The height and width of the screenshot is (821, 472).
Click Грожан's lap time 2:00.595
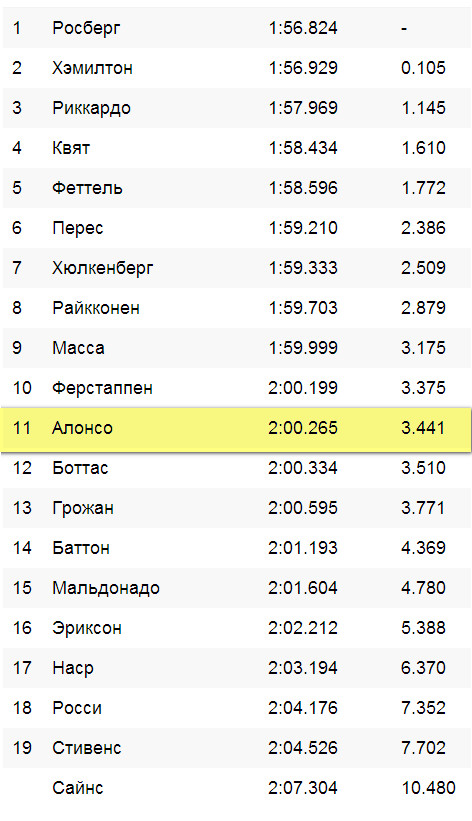pyautogui.click(x=303, y=507)
